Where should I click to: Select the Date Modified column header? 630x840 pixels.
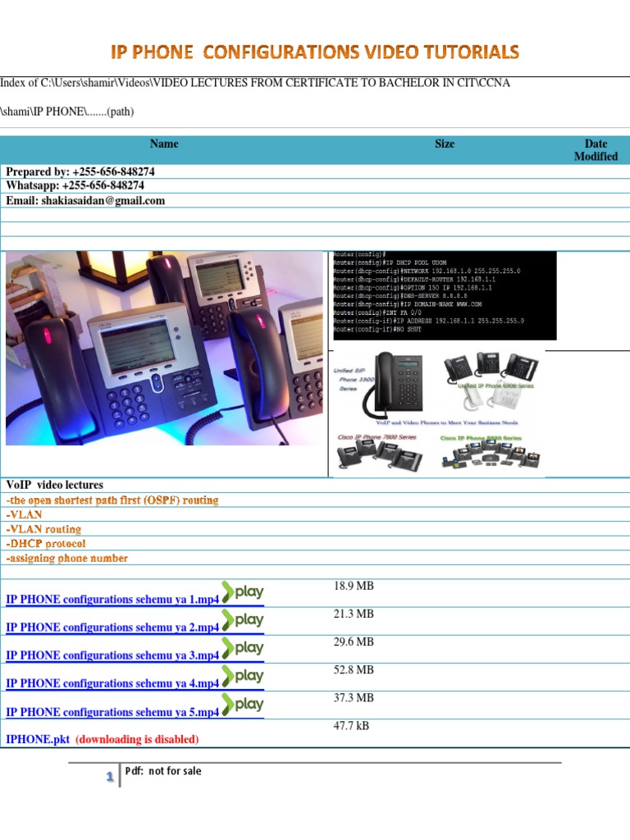click(596, 150)
